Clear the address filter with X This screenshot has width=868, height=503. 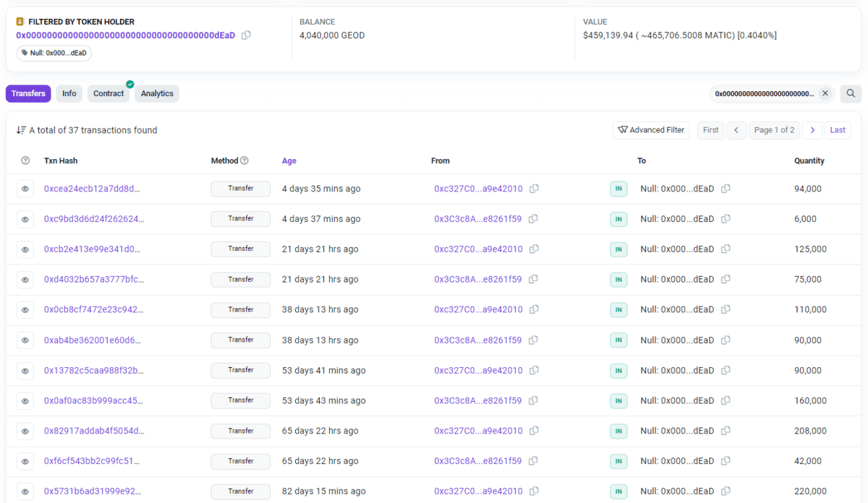[x=825, y=93]
